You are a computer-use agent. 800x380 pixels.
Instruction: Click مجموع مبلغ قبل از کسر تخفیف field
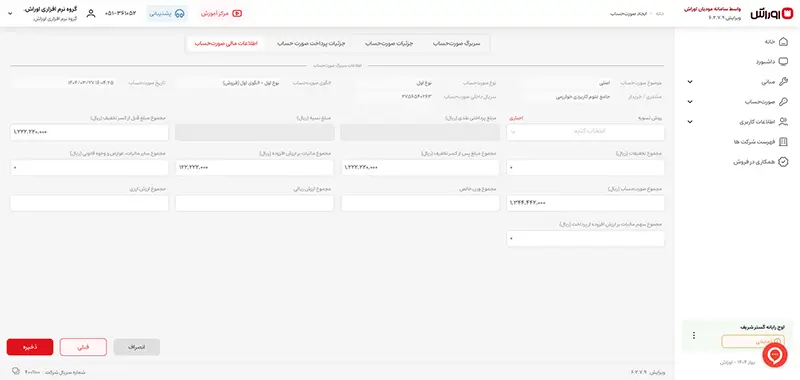[89, 132]
